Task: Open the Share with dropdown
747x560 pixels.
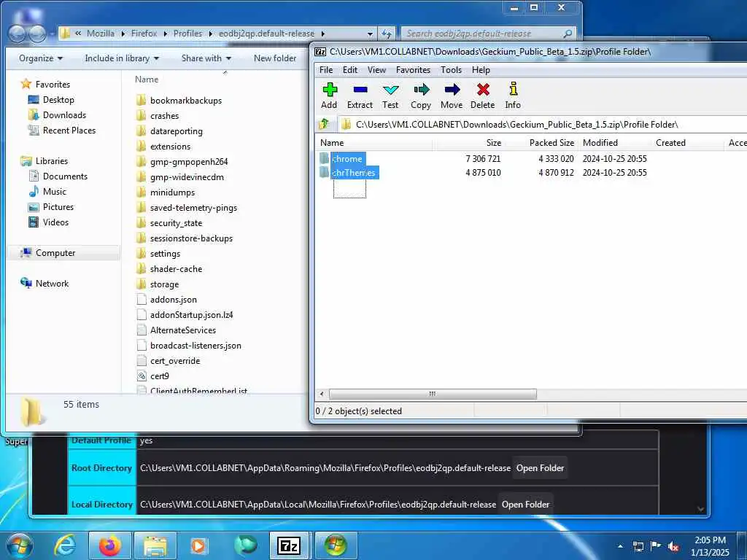Action: [x=206, y=58]
